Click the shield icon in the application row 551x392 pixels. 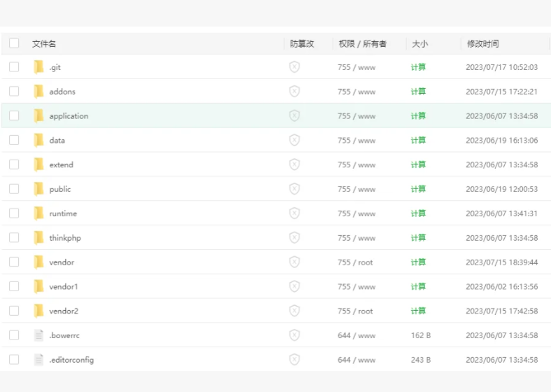pos(295,115)
